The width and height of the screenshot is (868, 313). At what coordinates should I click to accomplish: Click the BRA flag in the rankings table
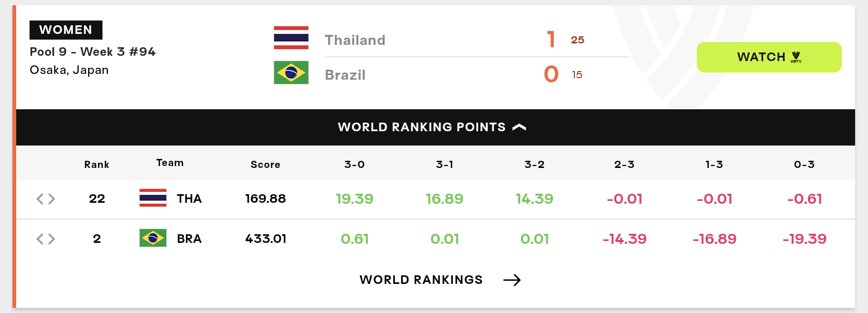click(153, 238)
